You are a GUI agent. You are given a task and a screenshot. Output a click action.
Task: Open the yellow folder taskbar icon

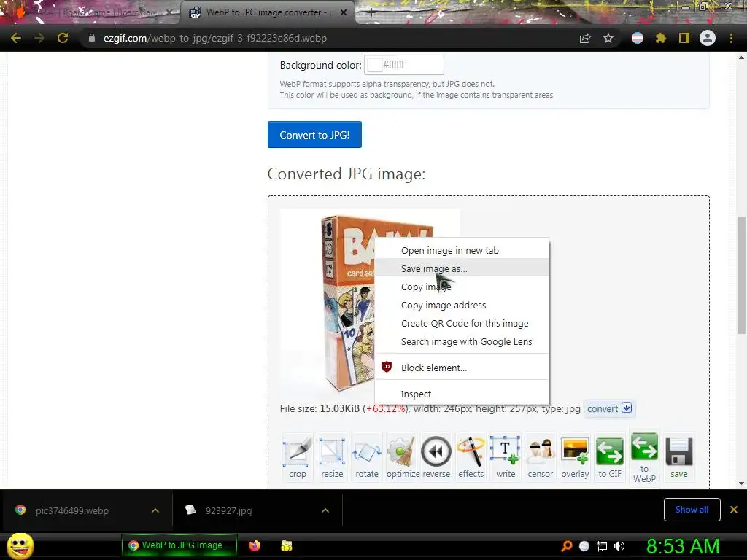(x=286, y=545)
